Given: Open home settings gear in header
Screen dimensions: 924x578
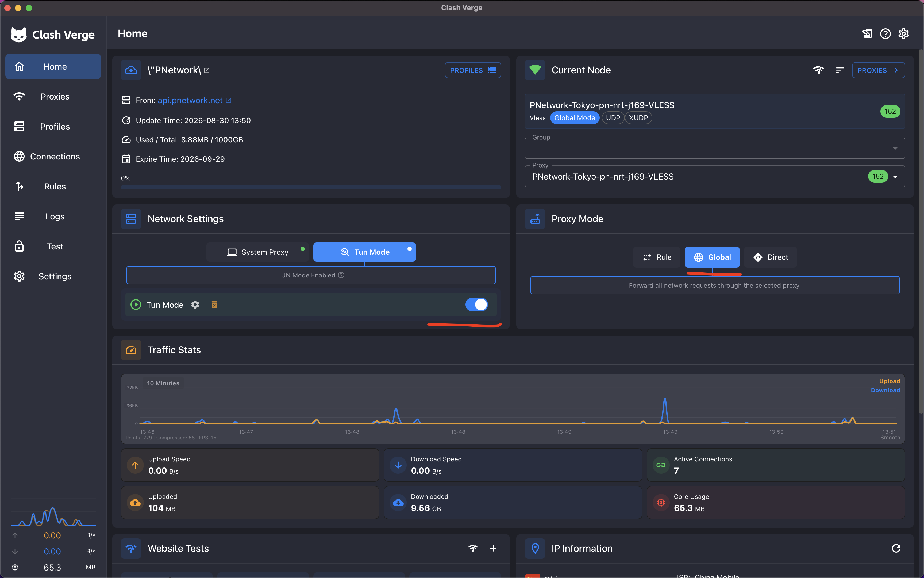Looking at the screenshot, I should click(x=903, y=34).
